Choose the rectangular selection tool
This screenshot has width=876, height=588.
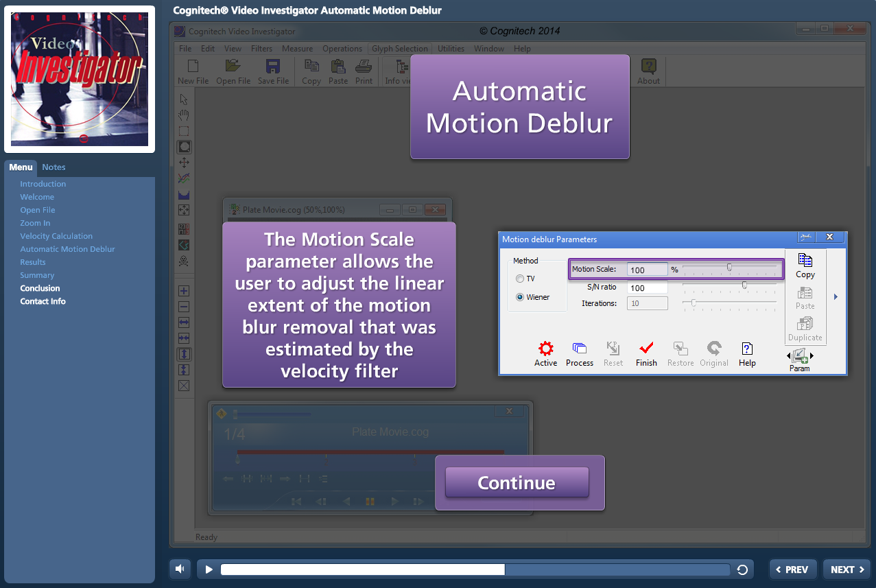[184, 131]
